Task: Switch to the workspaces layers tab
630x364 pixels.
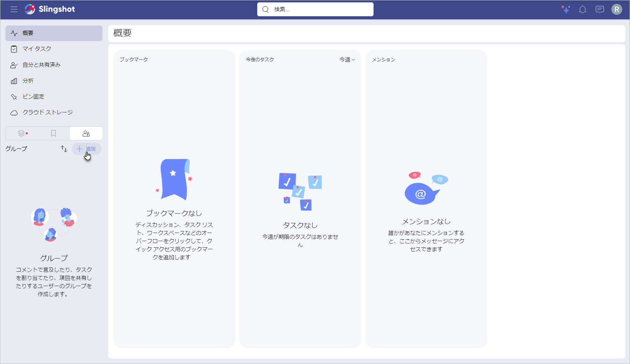Action: coord(22,133)
